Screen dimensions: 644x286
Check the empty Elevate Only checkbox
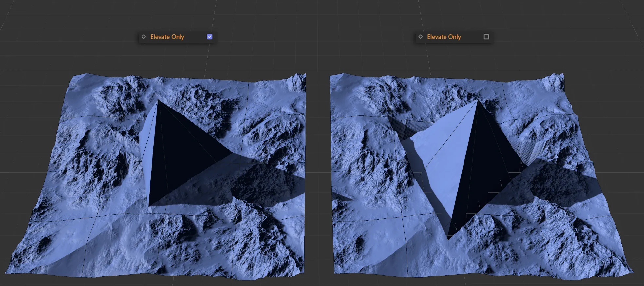[486, 37]
